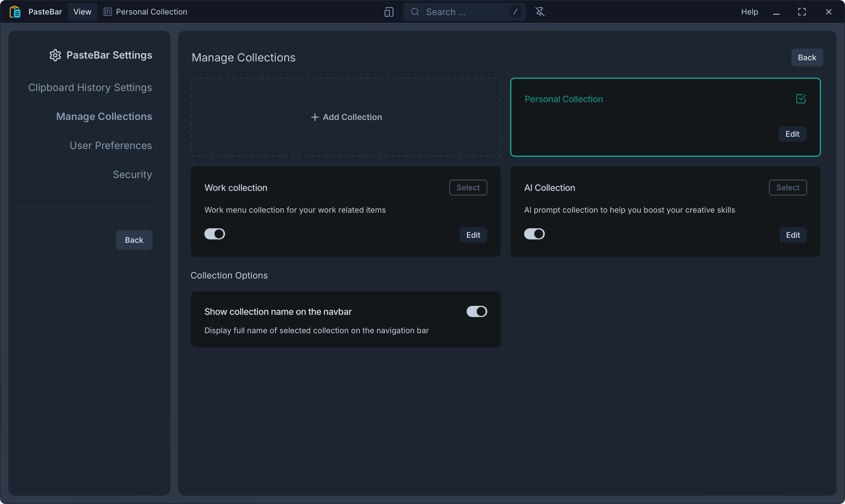Select the Work collection
Image resolution: width=845 pixels, height=504 pixels.
tap(468, 188)
